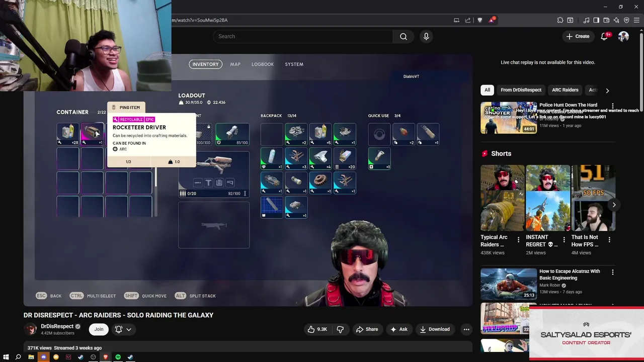Select the Rocketeer Driver item in container
This screenshot has height=362, width=644.
pyautogui.click(x=92, y=134)
